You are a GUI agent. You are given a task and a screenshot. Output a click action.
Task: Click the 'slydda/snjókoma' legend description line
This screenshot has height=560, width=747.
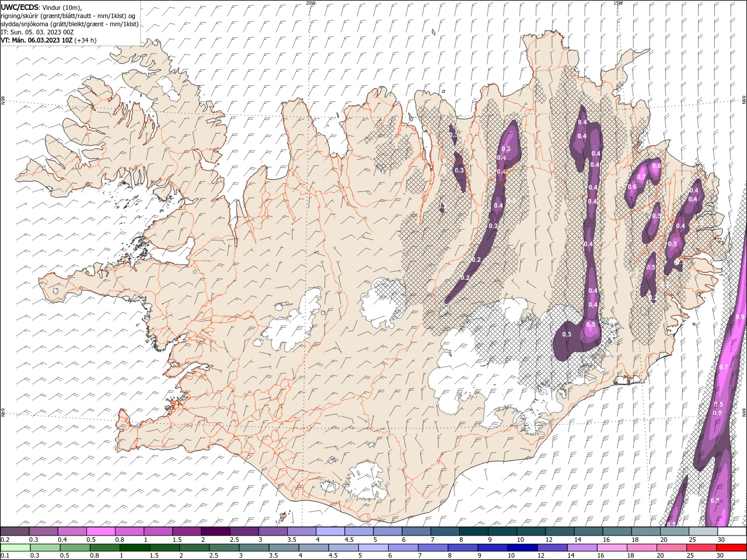[69, 24]
